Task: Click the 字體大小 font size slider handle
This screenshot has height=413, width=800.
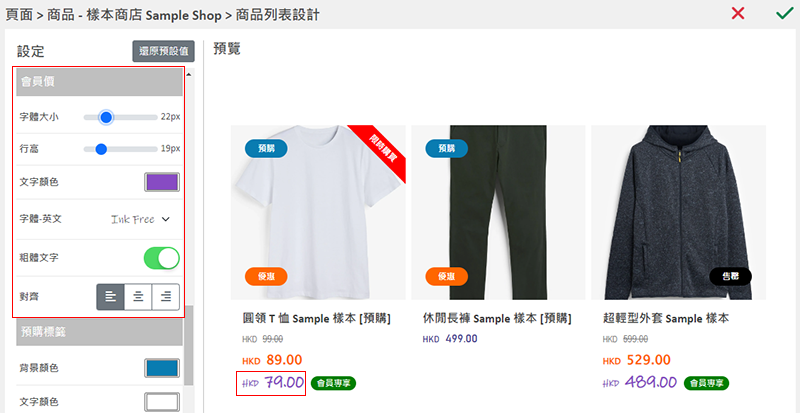Action: point(106,117)
